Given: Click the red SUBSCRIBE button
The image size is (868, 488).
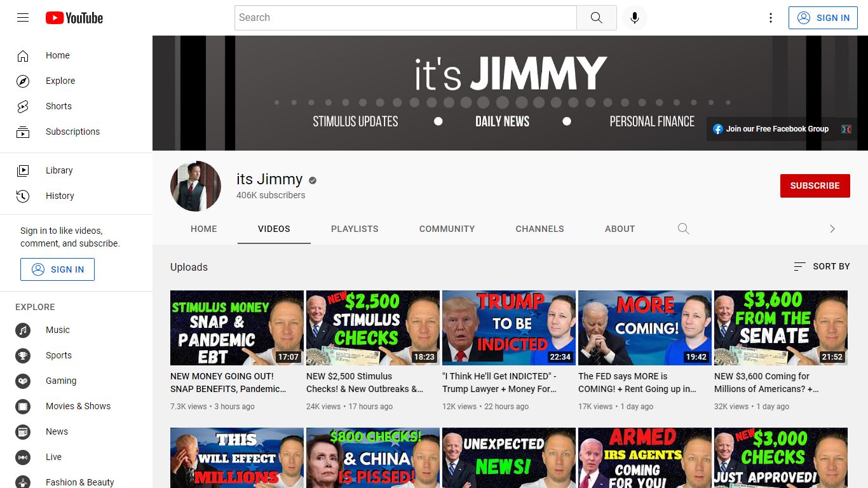Looking at the screenshot, I should coord(815,186).
